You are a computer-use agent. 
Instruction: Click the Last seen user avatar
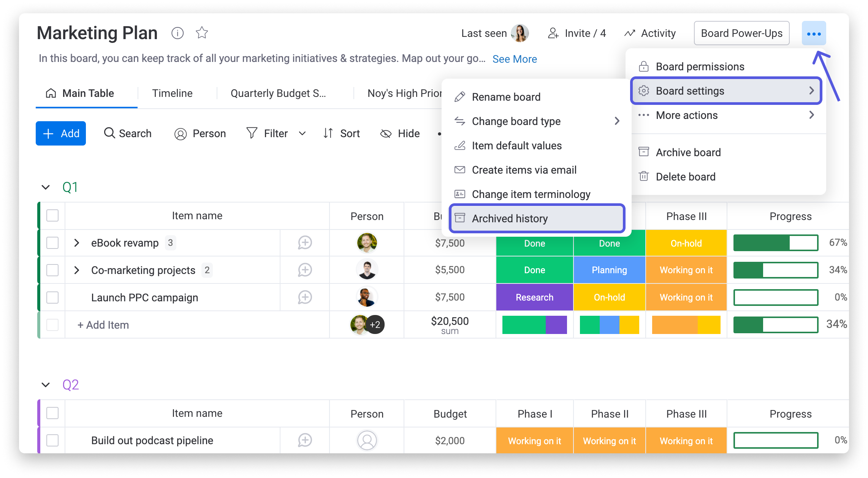click(520, 33)
